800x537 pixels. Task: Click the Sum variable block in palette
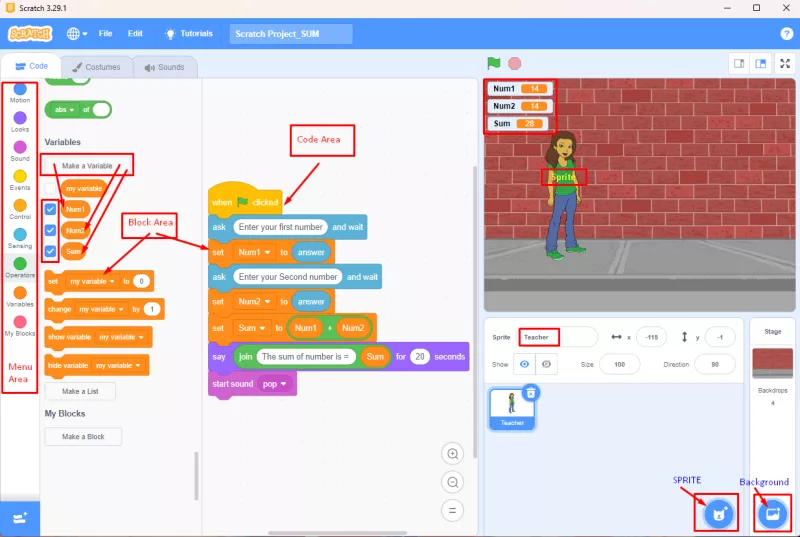pyautogui.click(x=73, y=251)
